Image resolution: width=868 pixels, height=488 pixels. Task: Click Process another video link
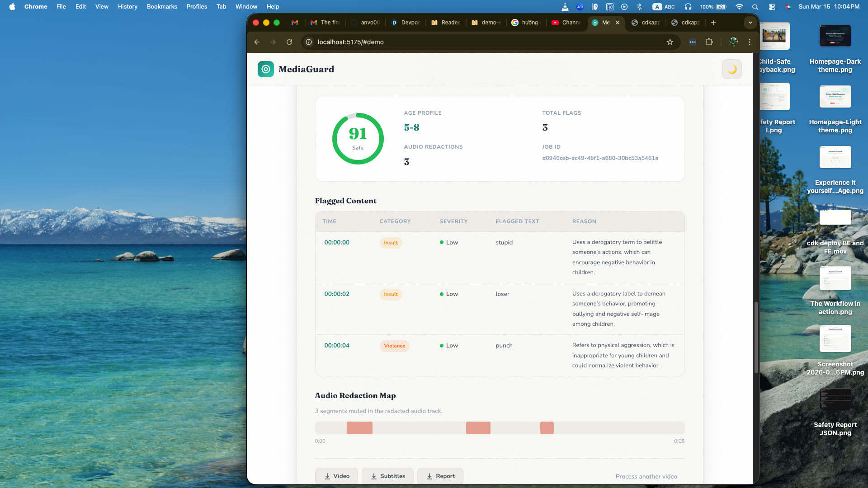(646, 476)
